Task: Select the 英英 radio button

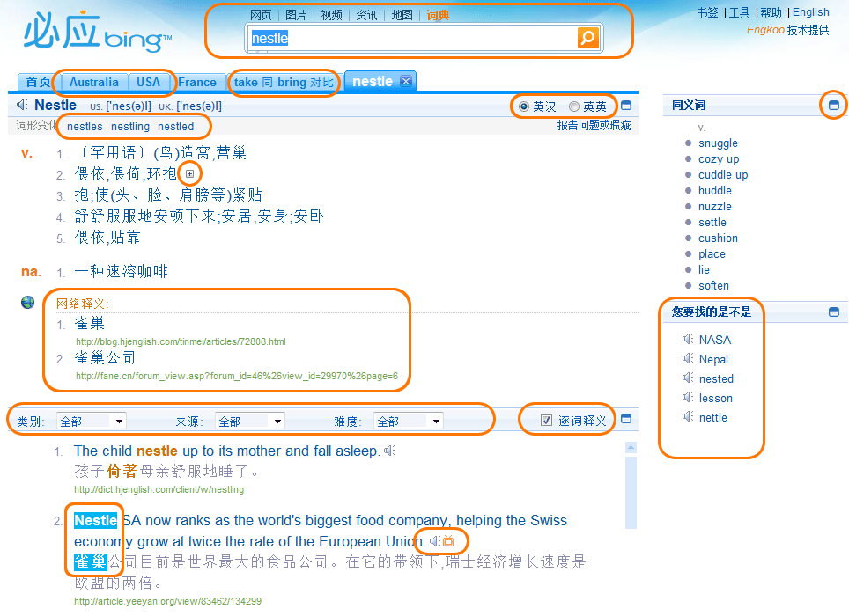Action: click(574, 106)
